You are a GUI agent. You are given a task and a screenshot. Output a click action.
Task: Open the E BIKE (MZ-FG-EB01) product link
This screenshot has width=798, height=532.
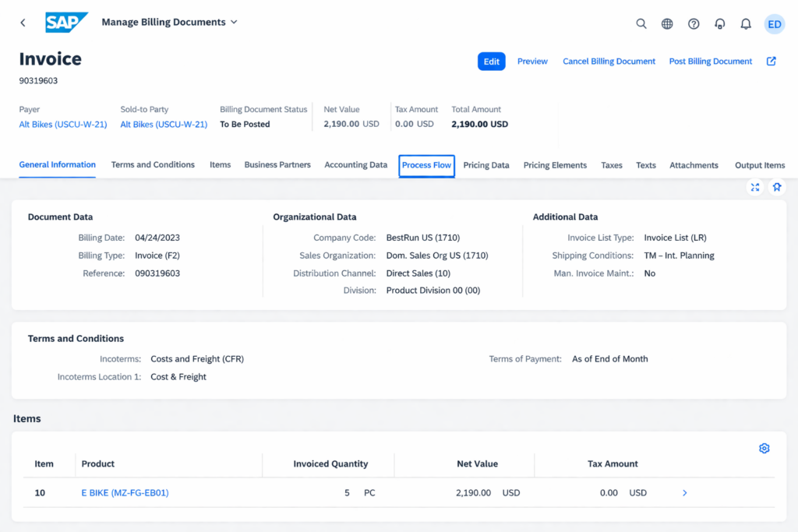[x=125, y=492]
